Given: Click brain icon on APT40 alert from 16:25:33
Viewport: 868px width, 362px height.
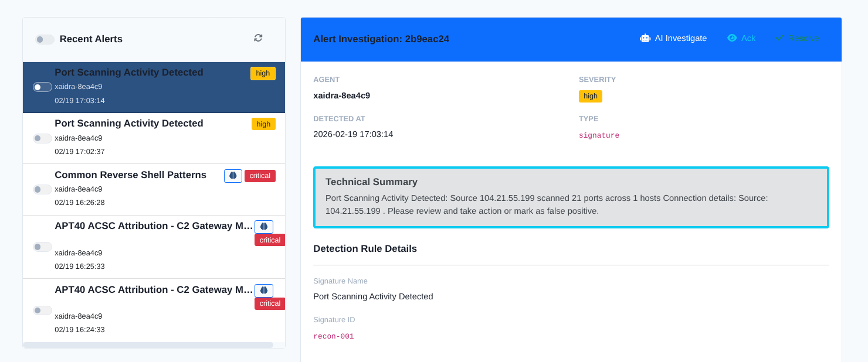Looking at the screenshot, I should [x=264, y=227].
